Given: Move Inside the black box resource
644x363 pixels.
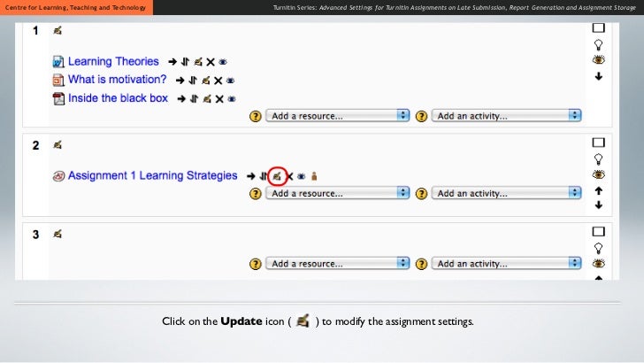Looking at the screenshot, I should coord(195,98).
